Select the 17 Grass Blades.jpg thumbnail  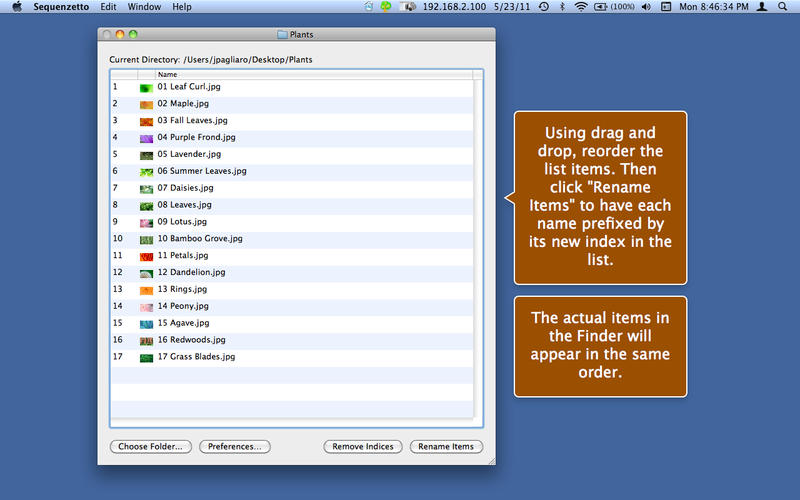(x=146, y=357)
